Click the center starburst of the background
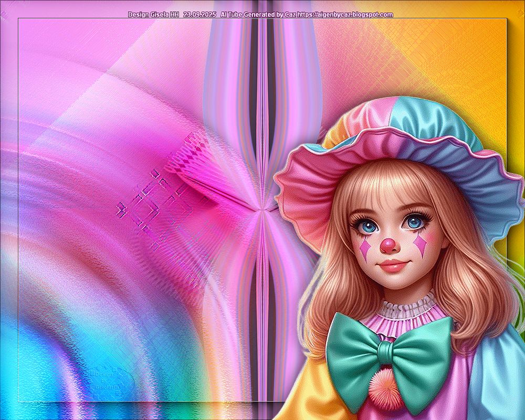 coord(261,210)
